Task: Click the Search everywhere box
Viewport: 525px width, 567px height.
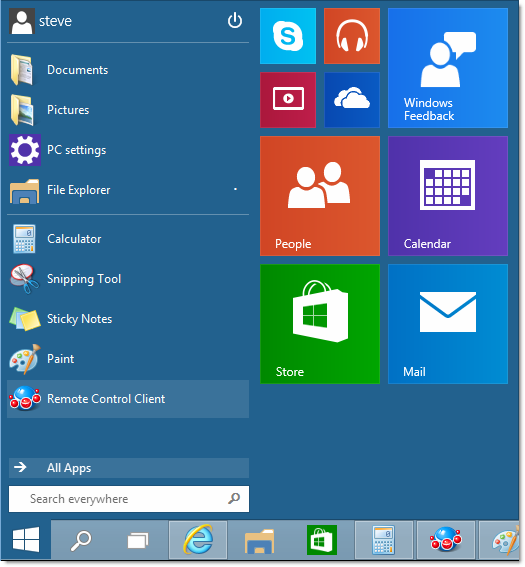Action: point(129,499)
